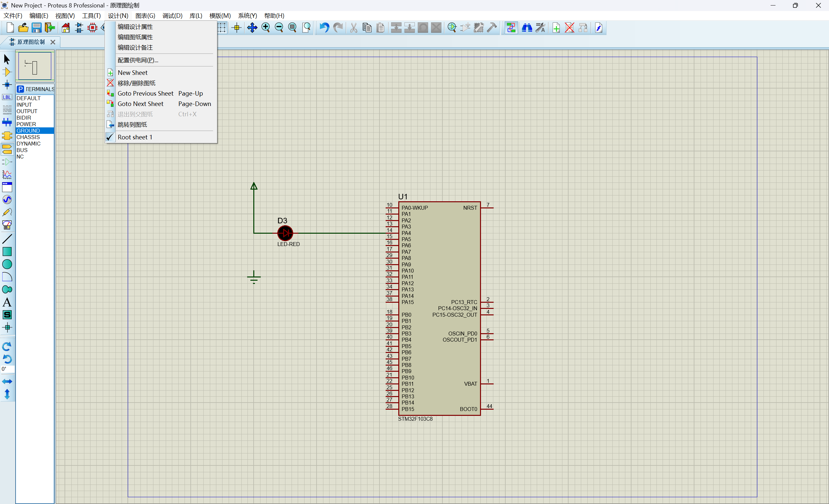
Task: Select the D3 LED-RED component on canvas
Action: pos(285,233)
